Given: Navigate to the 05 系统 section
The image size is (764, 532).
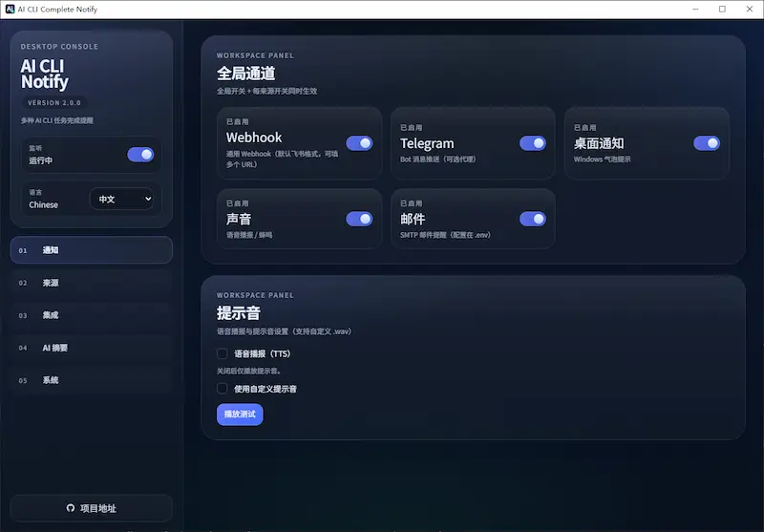Looking at the screenshot, I should (x=91, y=380).
